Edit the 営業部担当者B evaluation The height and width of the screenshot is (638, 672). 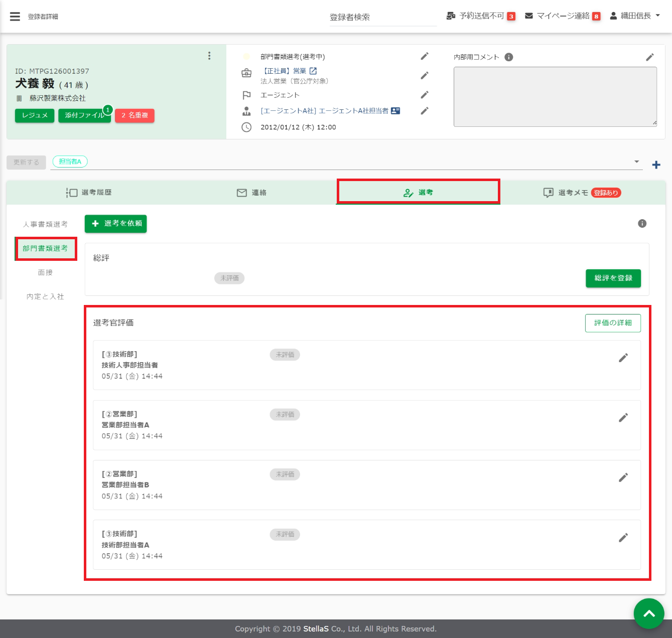[x=623, y=477]
